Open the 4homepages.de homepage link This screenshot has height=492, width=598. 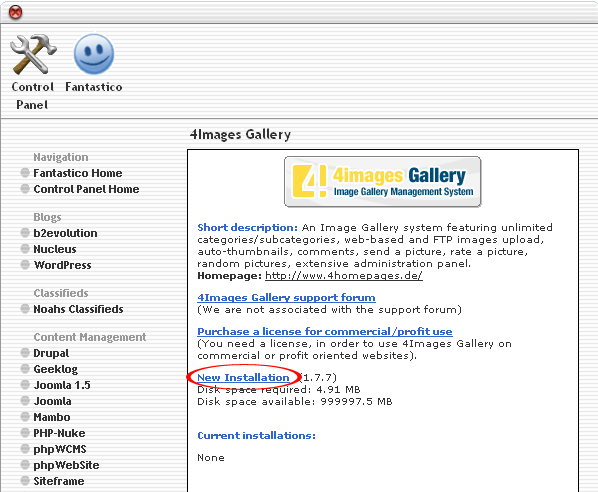tap(344, 275)
